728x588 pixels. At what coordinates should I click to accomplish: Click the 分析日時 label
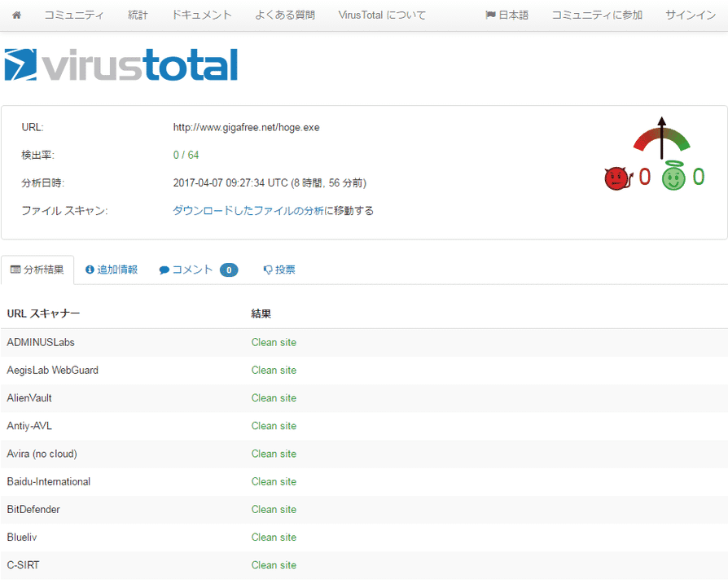pos(42,183)
